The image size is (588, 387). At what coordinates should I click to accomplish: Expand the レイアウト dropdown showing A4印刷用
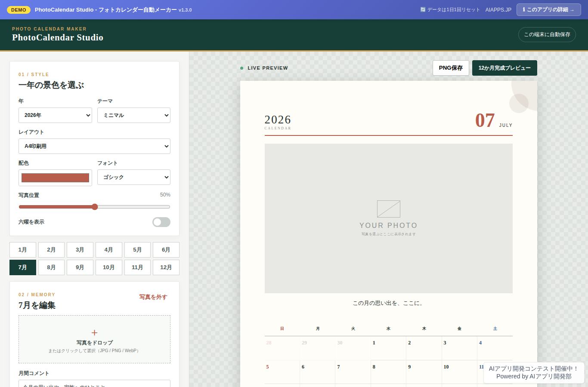click(94, 146)
